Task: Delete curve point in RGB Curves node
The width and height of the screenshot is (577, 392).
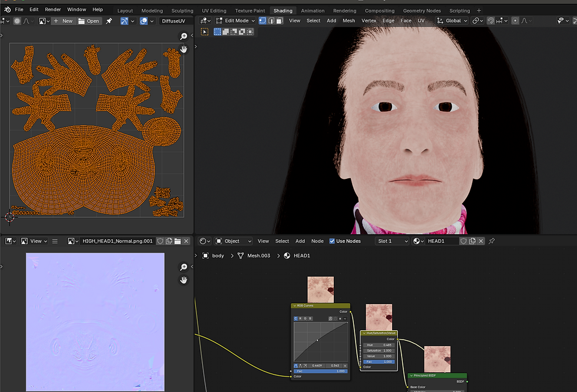Action: click(x=345, y=366)
